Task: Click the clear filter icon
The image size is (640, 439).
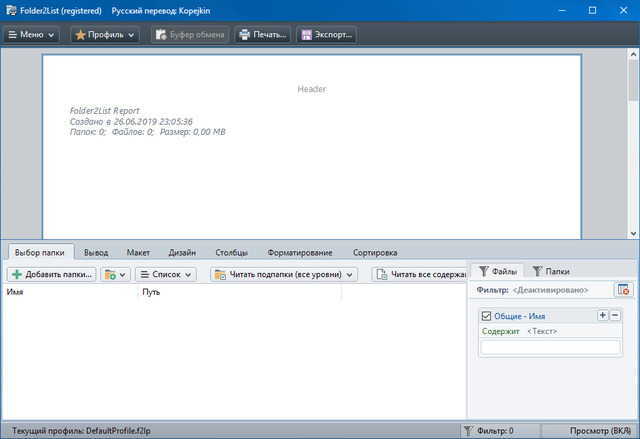Action: pos(623,290)
